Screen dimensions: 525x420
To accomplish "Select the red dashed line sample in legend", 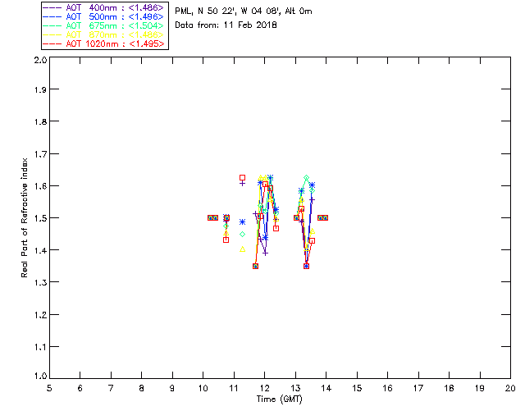I will pyautogui.click(x=52, y=43).
